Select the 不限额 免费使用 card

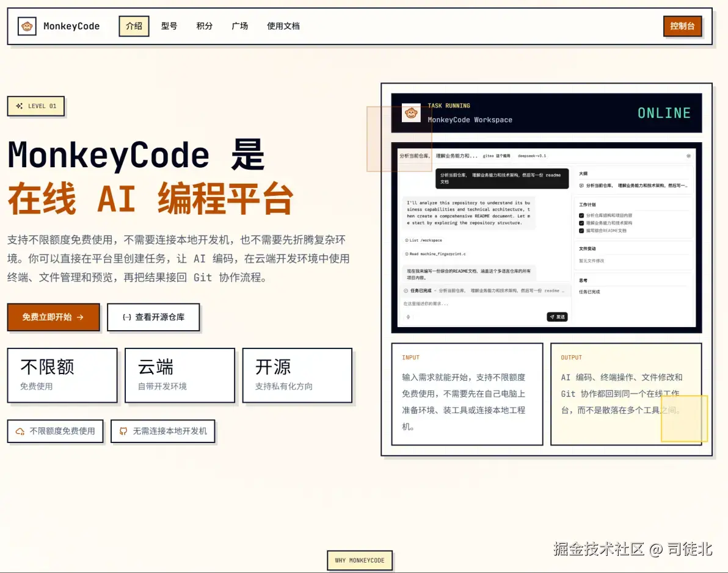pos(62,375)
